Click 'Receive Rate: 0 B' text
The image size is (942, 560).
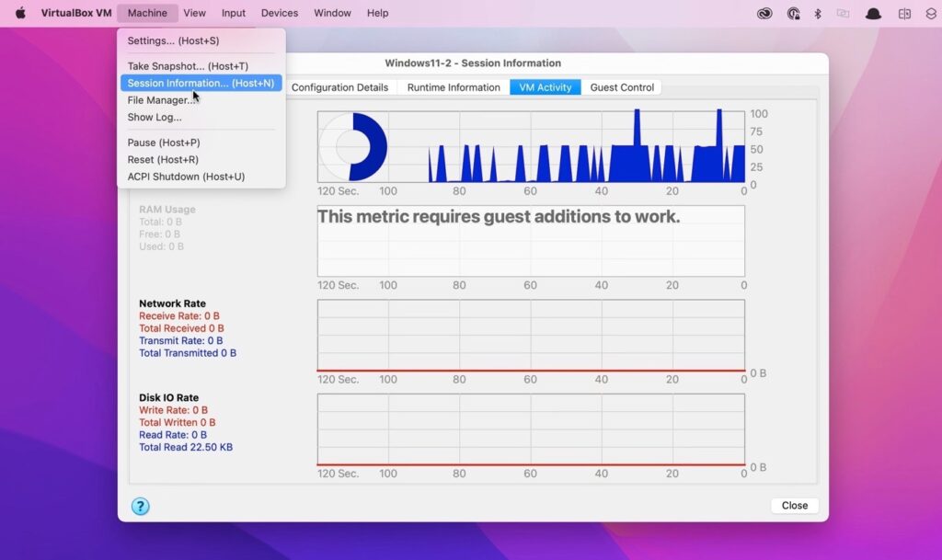(179, 315)
